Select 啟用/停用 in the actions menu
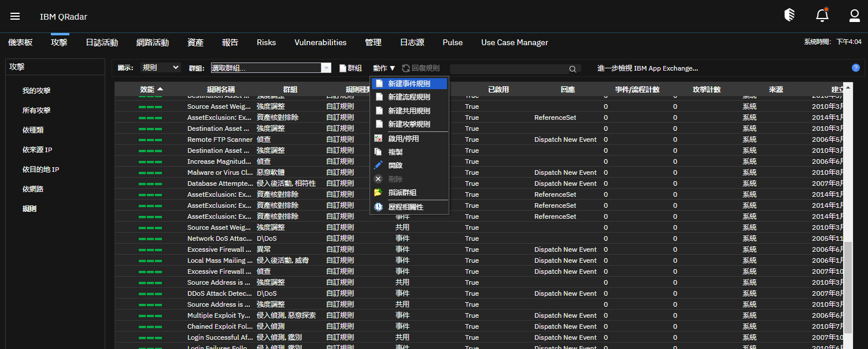The height and width of the screenshot is (349, 868). (409, 139)
